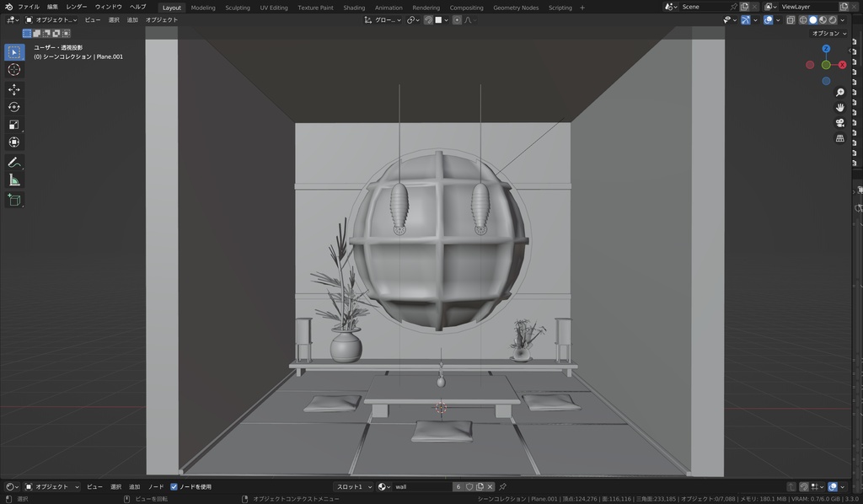The height and width of the screenshot is (504, 863).
Task: Select the Add Cube tool
Action: coord(13,200)
